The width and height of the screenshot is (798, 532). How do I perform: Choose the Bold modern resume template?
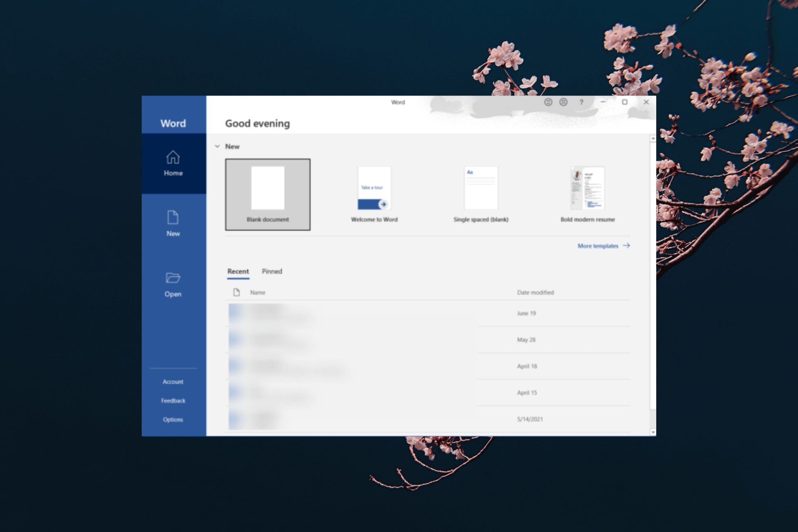[588, 195]
